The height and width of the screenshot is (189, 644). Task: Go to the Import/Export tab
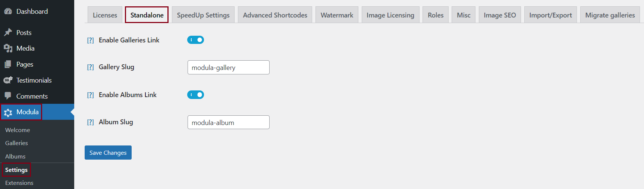click(550, 15)
